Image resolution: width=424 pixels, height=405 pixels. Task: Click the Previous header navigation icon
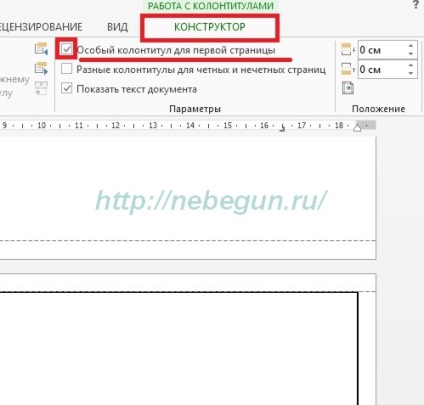point(41,49)
